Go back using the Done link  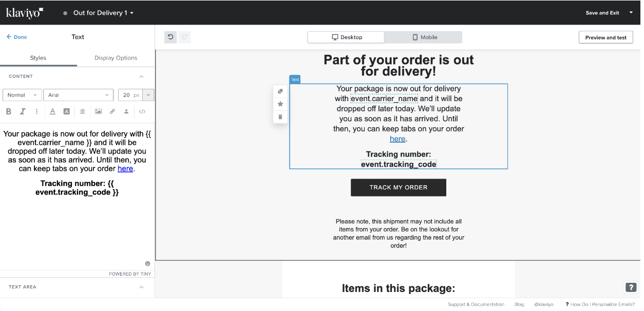[x=17, y=37]
